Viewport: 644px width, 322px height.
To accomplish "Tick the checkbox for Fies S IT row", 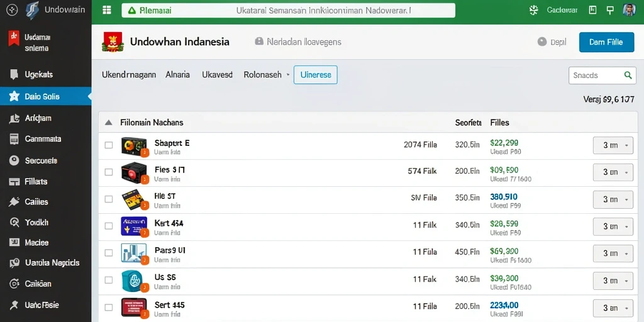I will (108, 172).
